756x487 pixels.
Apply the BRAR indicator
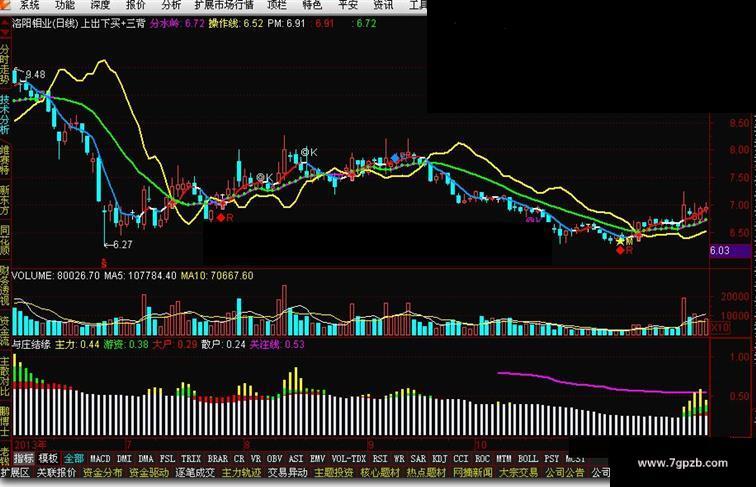pyautogui.click(x=217, y=458)
